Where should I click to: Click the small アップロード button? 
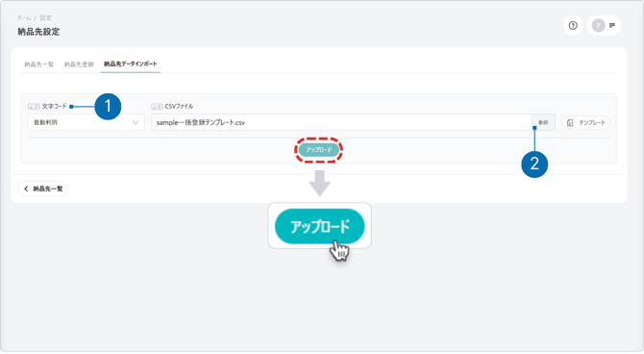[319, 150]
